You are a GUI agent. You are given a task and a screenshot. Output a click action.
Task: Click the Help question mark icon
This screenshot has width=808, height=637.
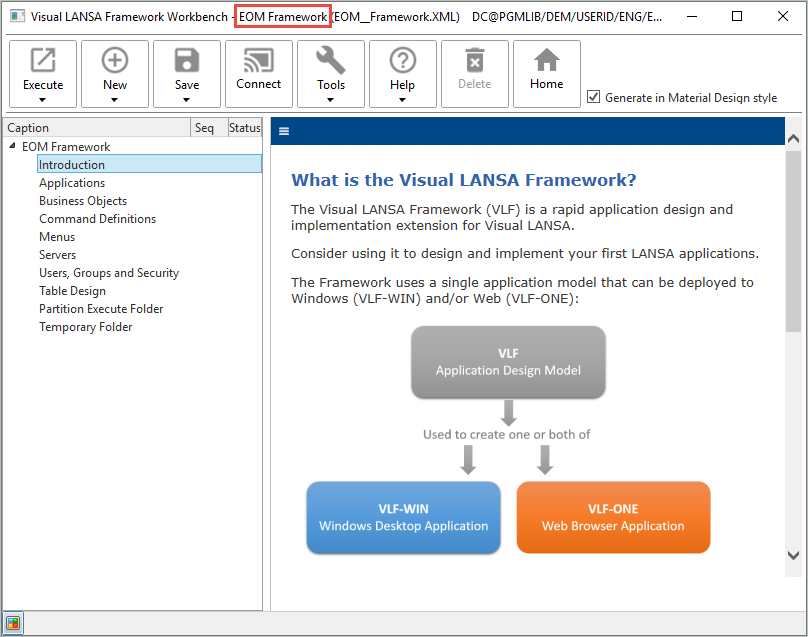coord(402,60)
